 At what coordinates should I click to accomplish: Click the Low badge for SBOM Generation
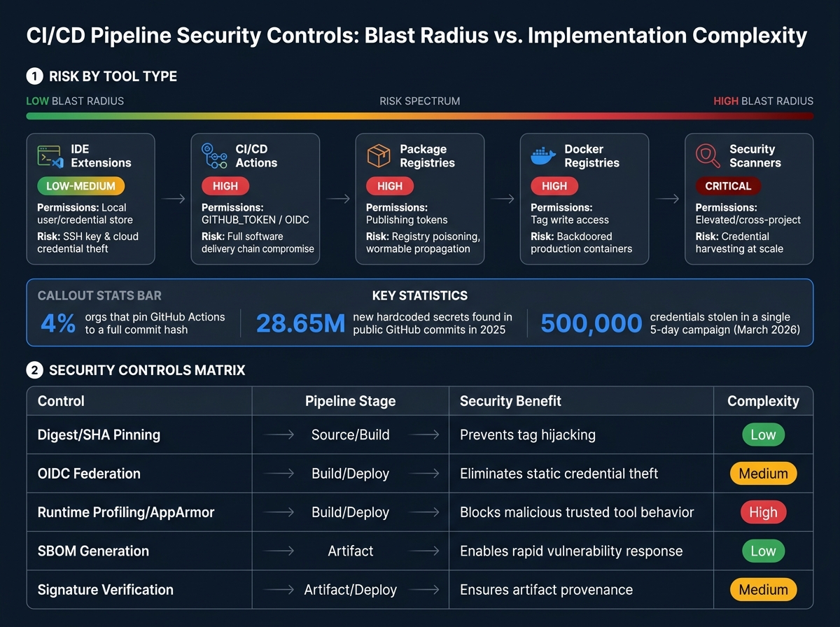(763, 551)
